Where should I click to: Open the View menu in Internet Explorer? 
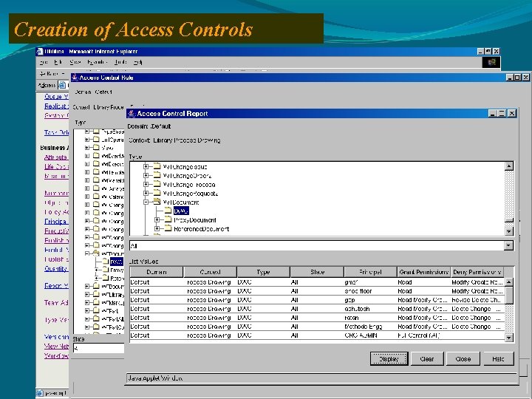75,62
